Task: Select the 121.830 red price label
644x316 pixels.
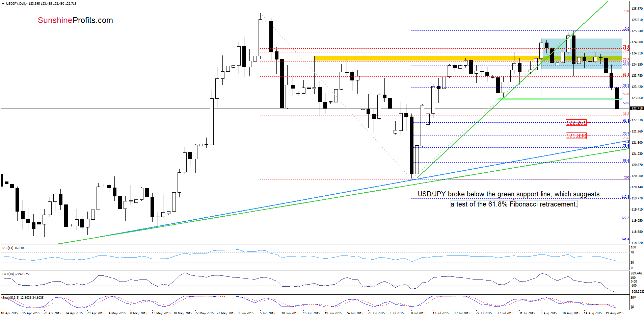Action: click(576, 136)
